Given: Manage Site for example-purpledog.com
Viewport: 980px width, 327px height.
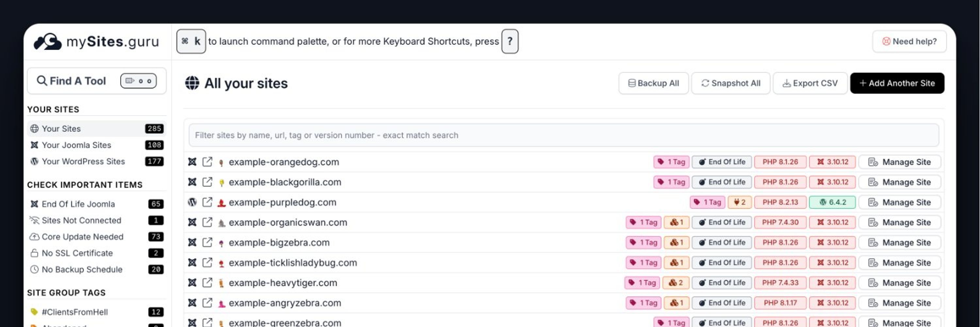Looking at the screenshot, I should coord(900,202).
